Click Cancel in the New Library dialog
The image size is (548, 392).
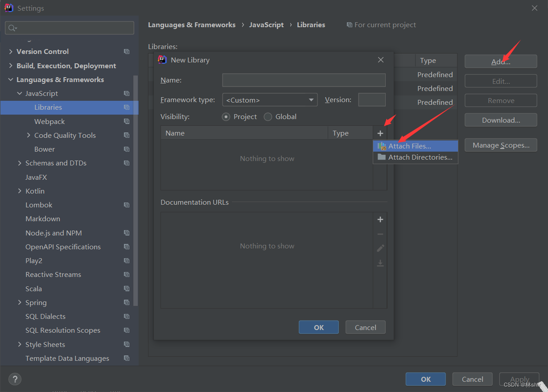(x=366, y=327)
